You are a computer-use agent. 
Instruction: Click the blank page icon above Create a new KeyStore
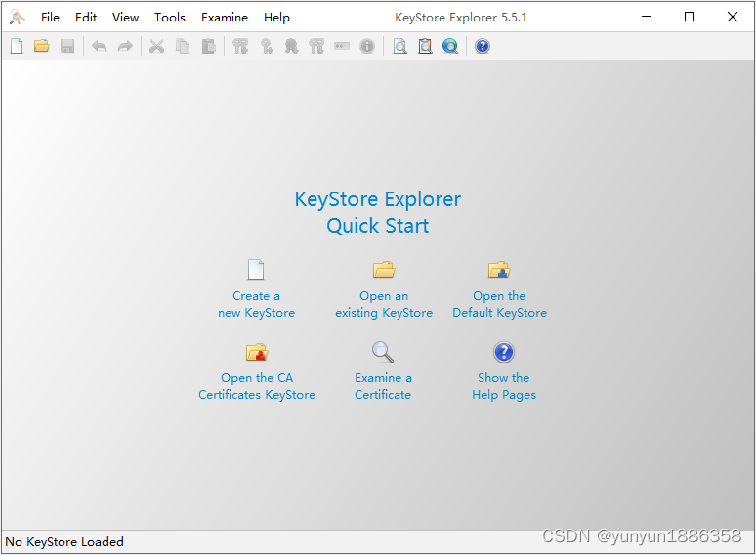[x=256, y=270]
